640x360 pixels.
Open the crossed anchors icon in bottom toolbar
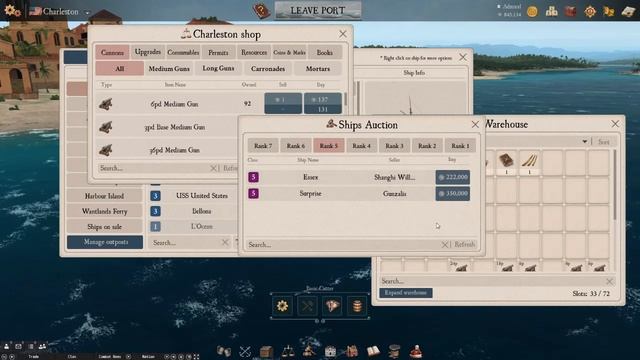pos(245,351)
